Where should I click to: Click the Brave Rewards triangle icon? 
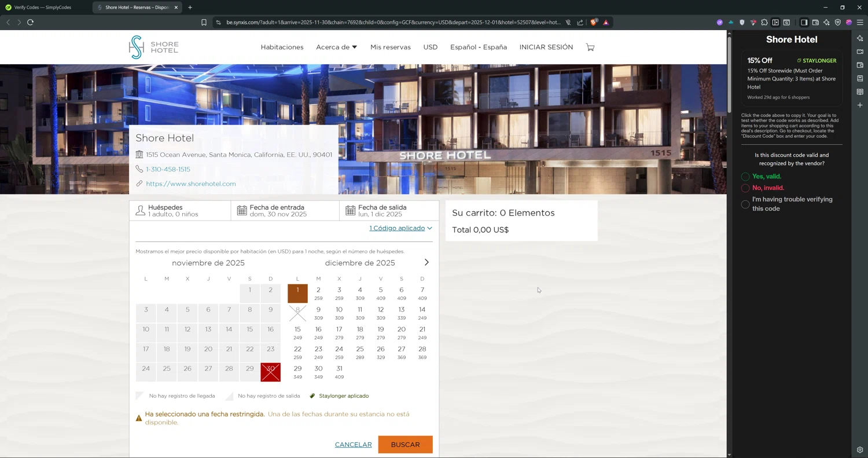[x=606, y=23]
